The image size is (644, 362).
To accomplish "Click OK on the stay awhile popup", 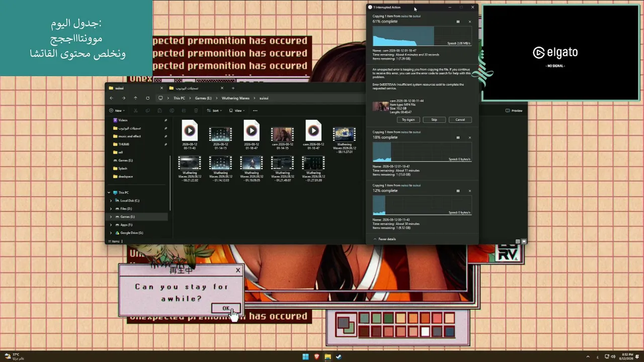I will pos(226,308).
